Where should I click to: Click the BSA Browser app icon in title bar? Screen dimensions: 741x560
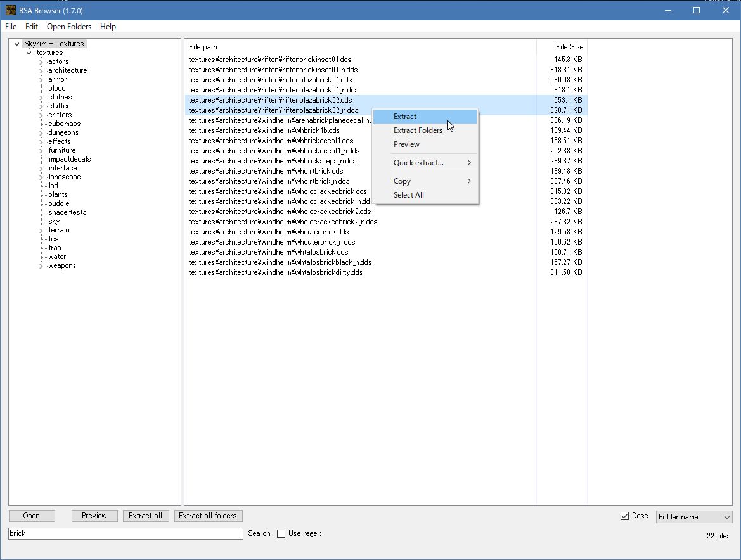click(x=10, y=10)
